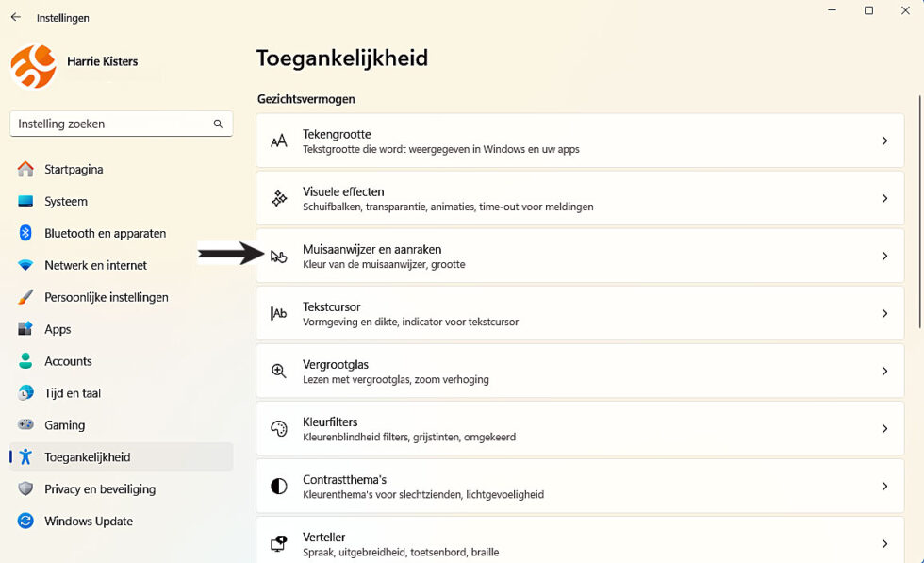Viewport: 924px width, 563px height.
Task: Expand the Visuele effecten row chevron
Action: click(x=884, y=197)
